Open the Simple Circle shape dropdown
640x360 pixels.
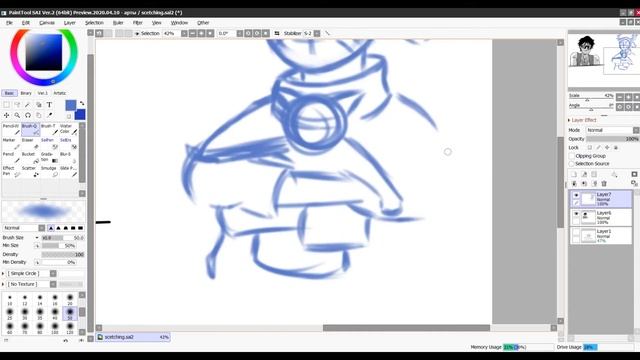(x=53, y=273)
